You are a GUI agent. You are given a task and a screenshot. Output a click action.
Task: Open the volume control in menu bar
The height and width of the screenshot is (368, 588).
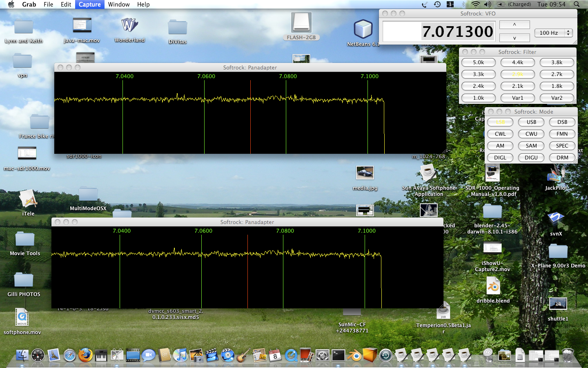point(488,4)
